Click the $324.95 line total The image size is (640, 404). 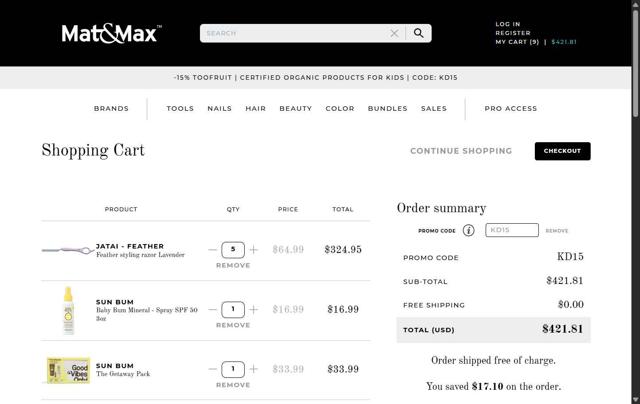(343, 249)
